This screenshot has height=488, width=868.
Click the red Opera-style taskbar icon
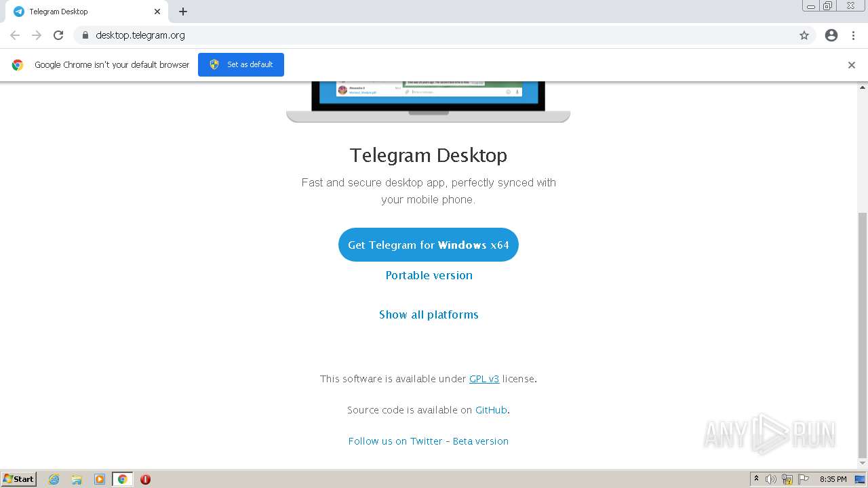145,479
